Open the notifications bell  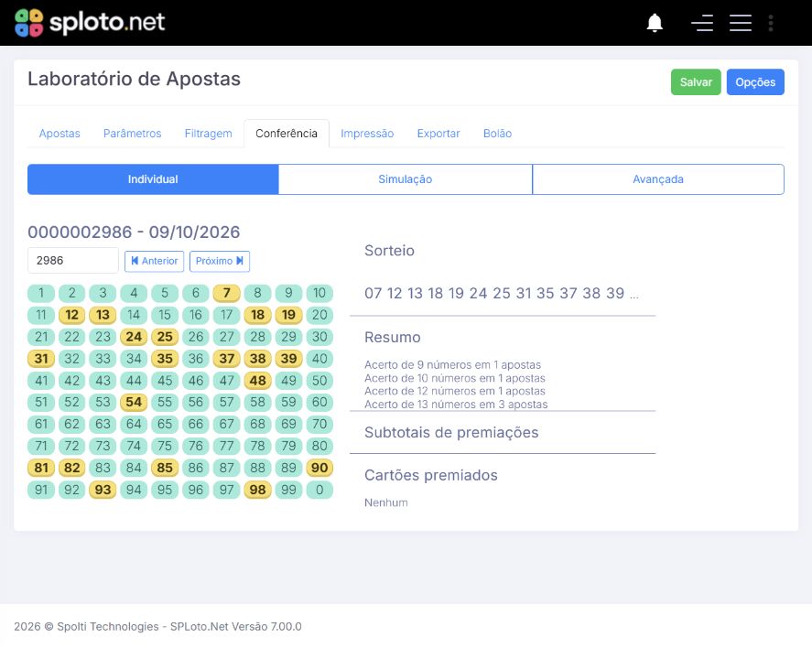click(x=655, y=23)
